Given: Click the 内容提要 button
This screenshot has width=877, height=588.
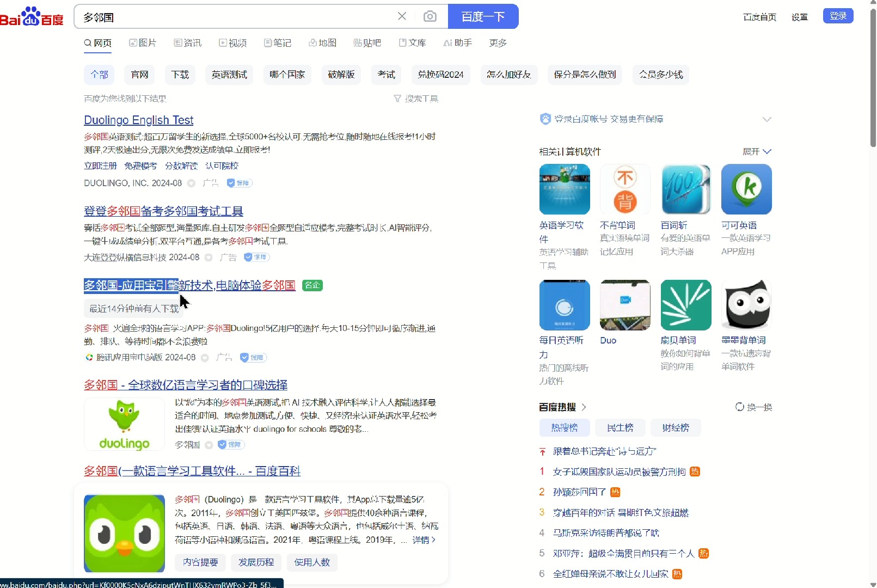Looking at the screenshot, I should [200, 562].
